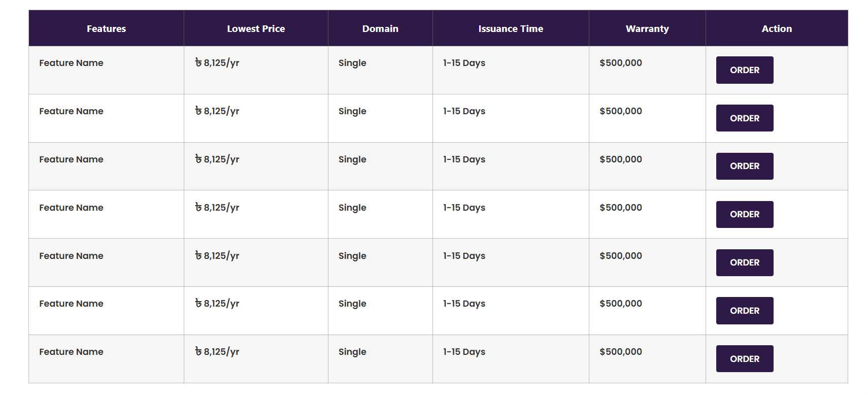The image size is (868, 397).
Task: Click the 1-15 Days value in row four
Action: point(463,207)
